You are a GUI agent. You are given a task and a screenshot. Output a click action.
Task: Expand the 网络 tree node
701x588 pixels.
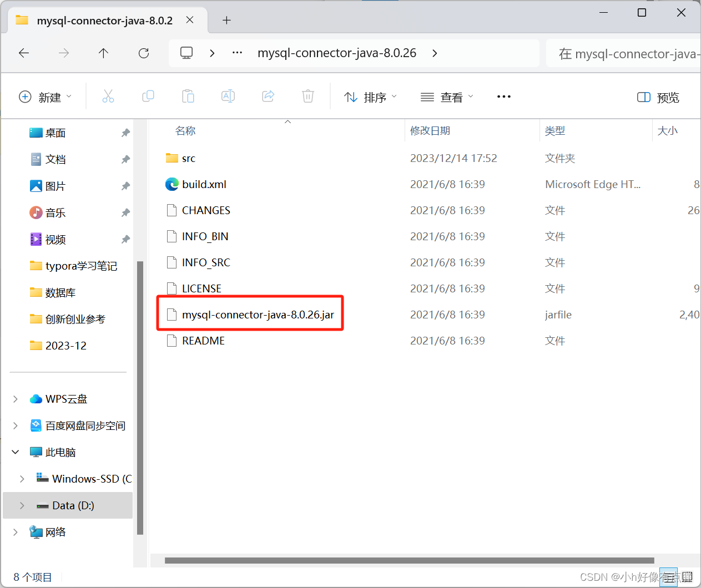(x=16, y=532)
